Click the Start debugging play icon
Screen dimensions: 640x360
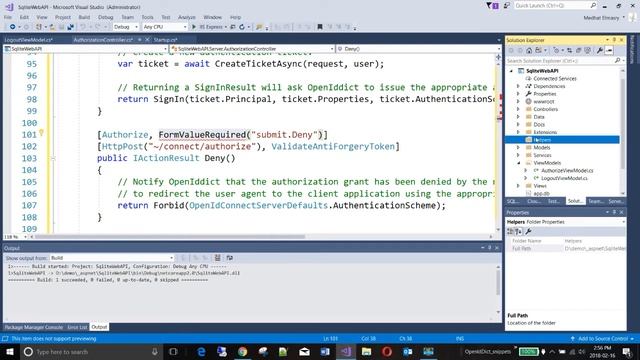[194, 27]
